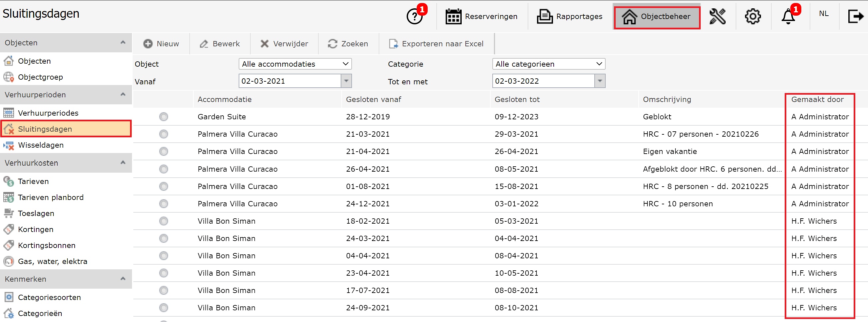
Task: Click the Toeslagen cart icon
Action: [x=9, y=213]
